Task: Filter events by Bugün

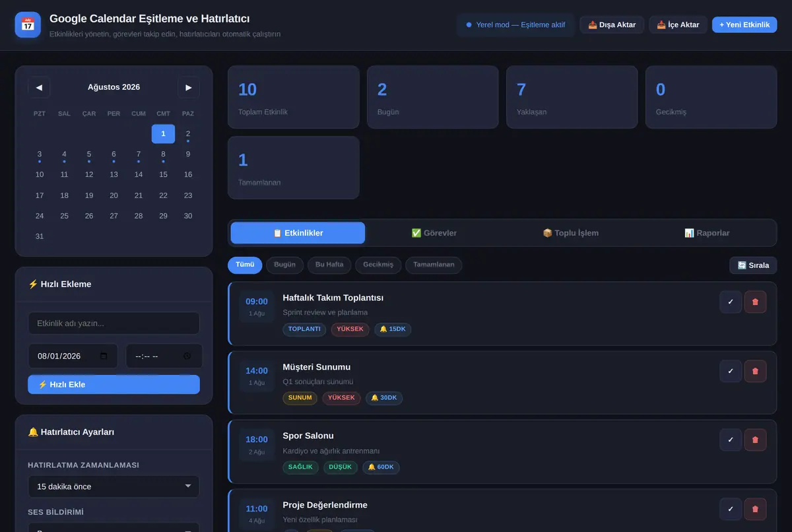Action: coord(285,265)
